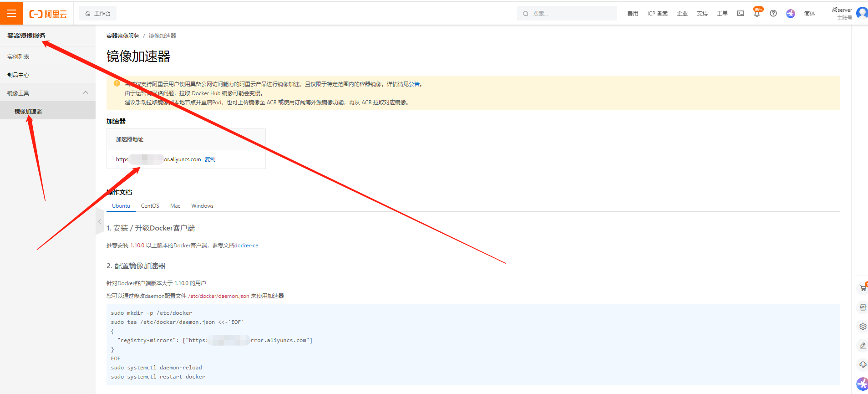Switch to the Ubuntu tab
Image resolution: width=868 pixels, height=394 pixels.
[x=121, y=206]
